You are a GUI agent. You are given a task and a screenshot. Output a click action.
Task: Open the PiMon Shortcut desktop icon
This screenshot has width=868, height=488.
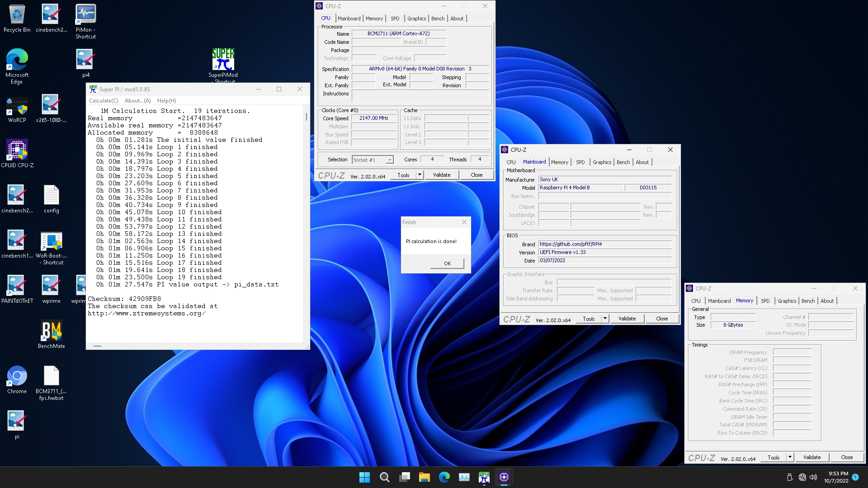pos(85,22)
